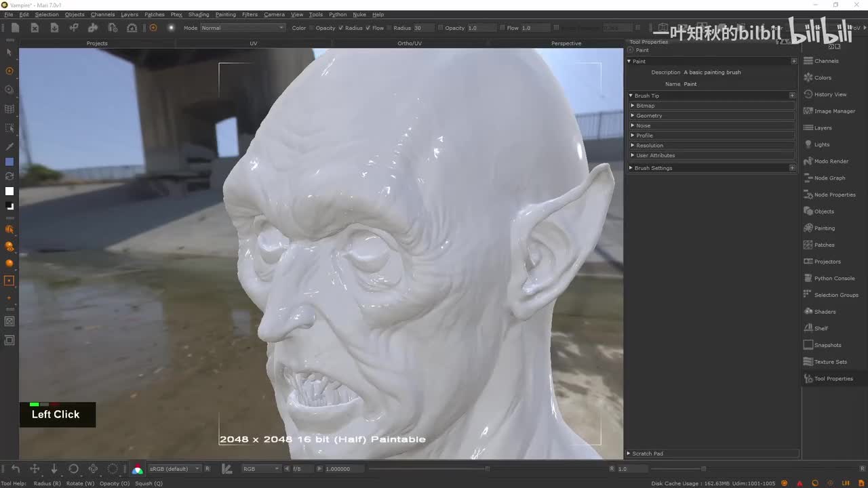
Task: Expand the Scratch Pad panel
Action: click(x=712, y=453)
